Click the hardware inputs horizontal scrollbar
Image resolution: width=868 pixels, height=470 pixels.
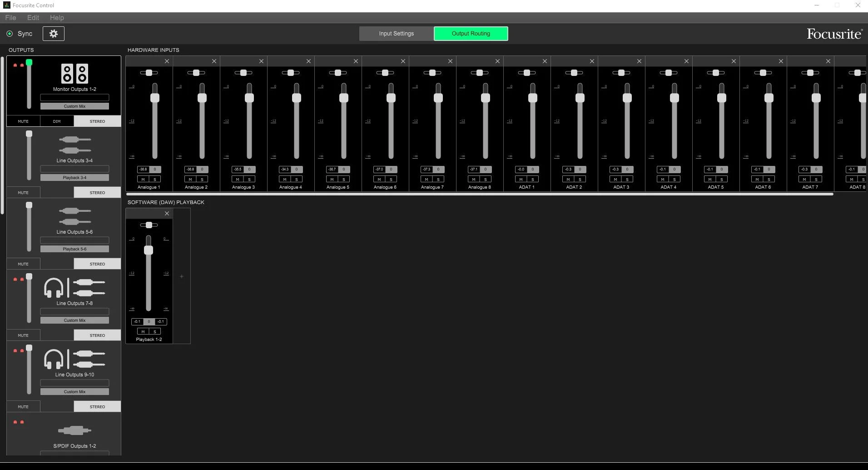(x=480, y=194)
